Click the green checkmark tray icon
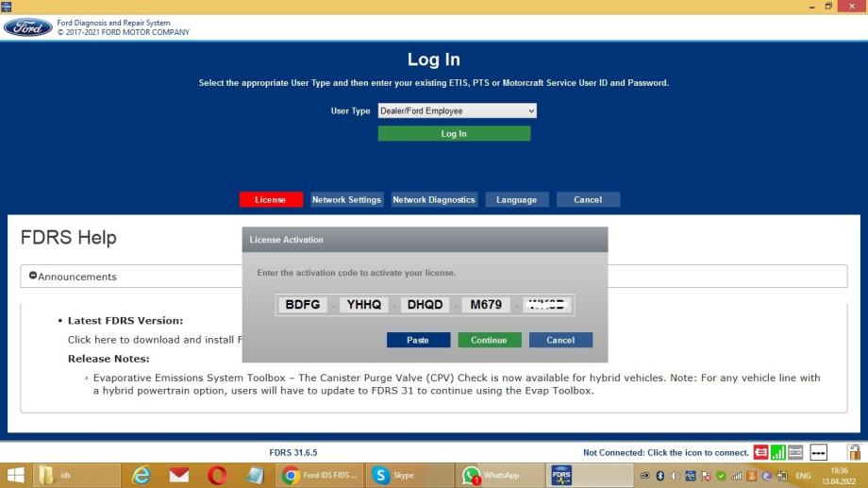The height and width of the screenshot is (488, 868). click(721, 476)
